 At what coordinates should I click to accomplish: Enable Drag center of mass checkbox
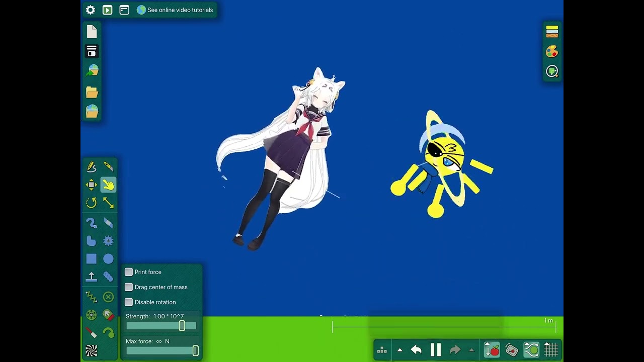(x=129, y=287)
